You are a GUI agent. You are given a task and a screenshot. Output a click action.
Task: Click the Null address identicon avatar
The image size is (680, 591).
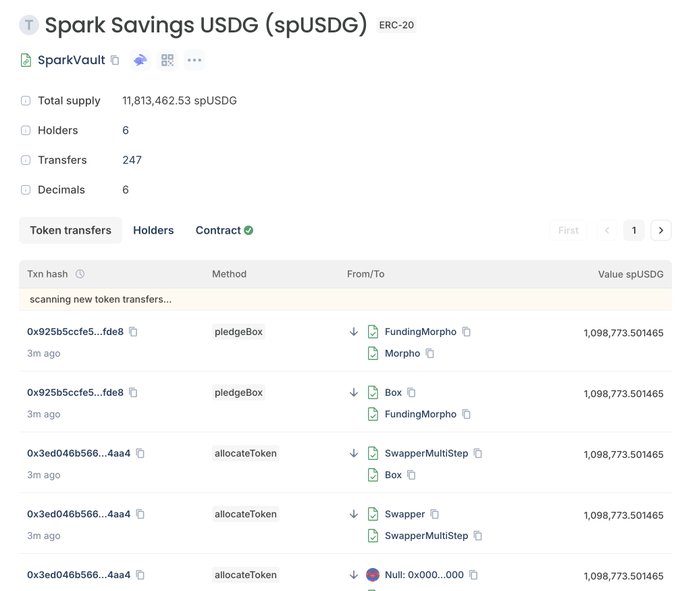(373, 575)
